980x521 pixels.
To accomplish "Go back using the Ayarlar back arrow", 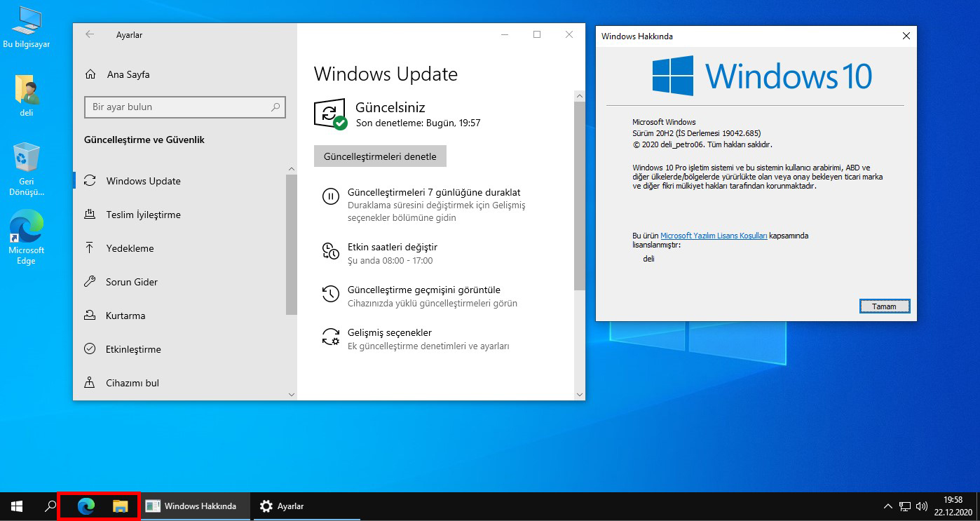I will pyautogui.click(x=90, y=34).
